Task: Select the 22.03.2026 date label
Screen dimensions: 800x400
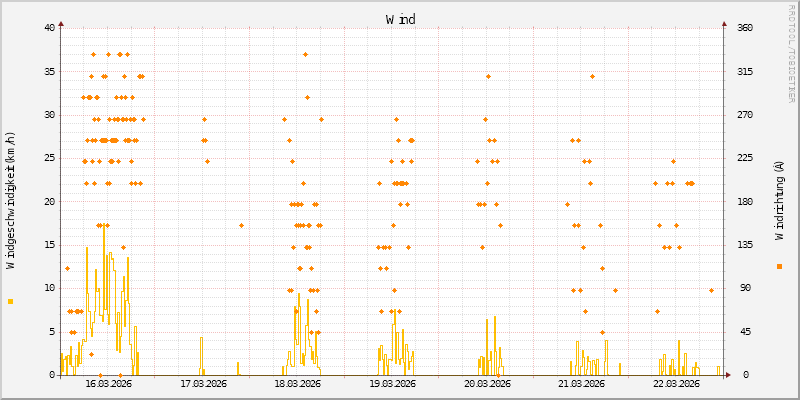Action: 676,383
